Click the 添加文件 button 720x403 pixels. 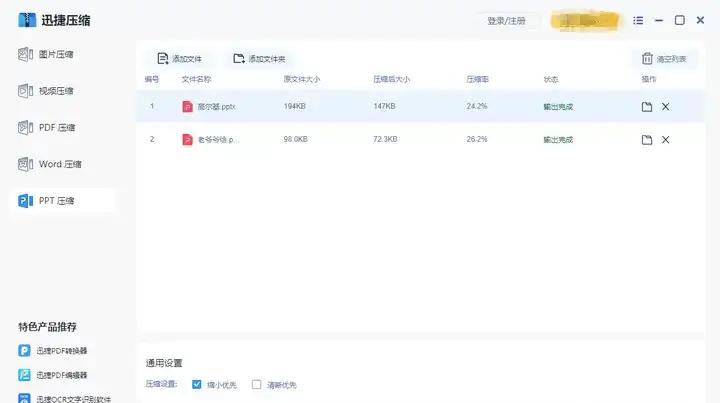[180, 59]
